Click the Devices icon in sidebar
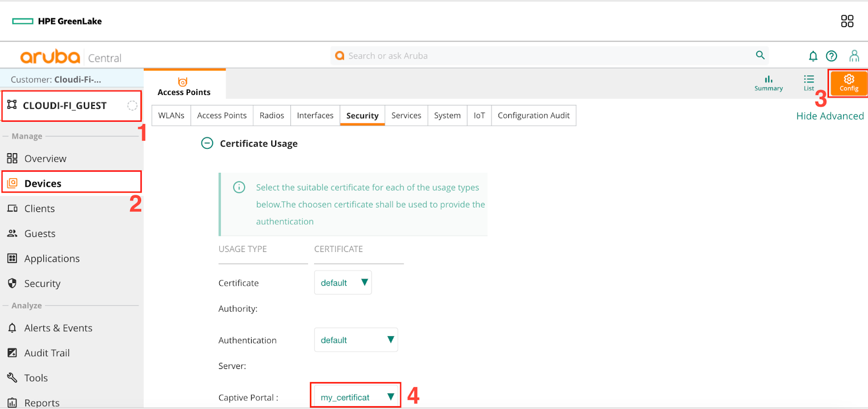 12,183
